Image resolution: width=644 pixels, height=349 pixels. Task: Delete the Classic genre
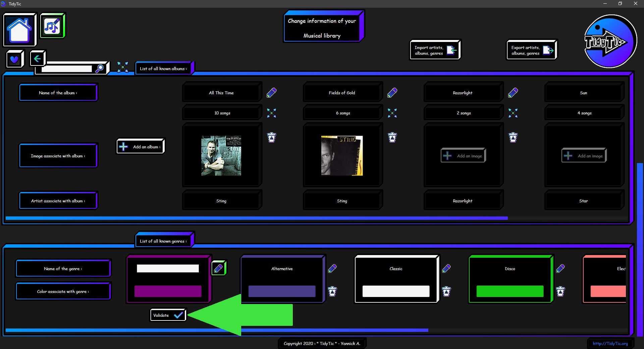(446, 291)
